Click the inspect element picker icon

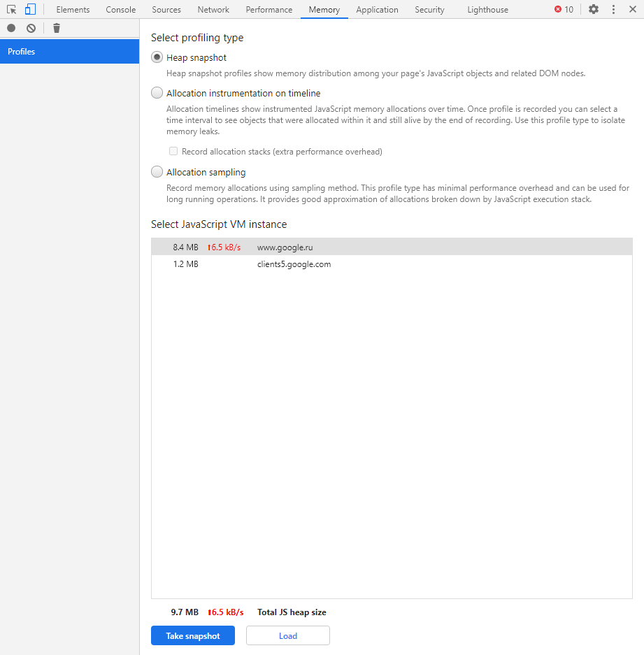pyautogui.click(x=11, y=10)
